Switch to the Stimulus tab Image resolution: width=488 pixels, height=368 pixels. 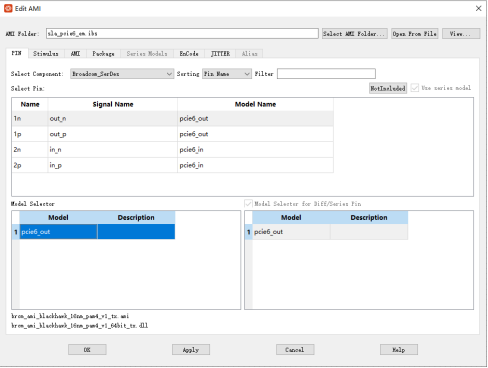coord(46,54)
